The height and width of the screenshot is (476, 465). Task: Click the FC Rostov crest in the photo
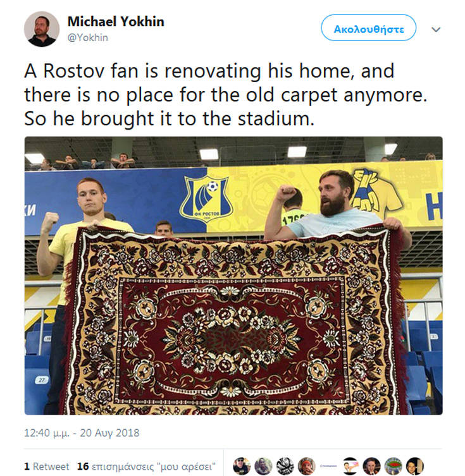click(206, 200)
